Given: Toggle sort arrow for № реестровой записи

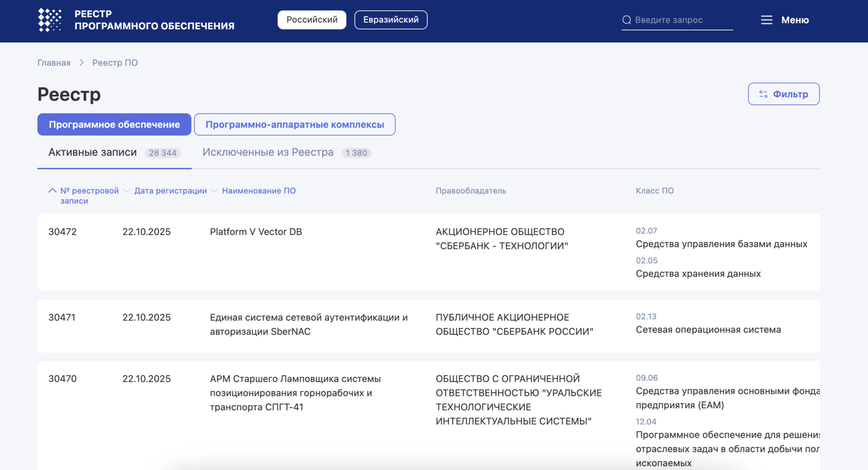Looking at the screenshot, I should pos(52,191).
